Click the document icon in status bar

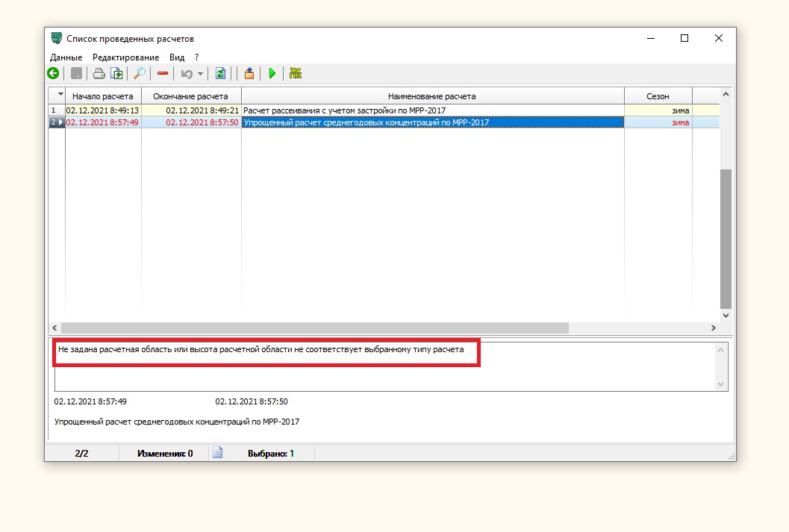[217, 453]
